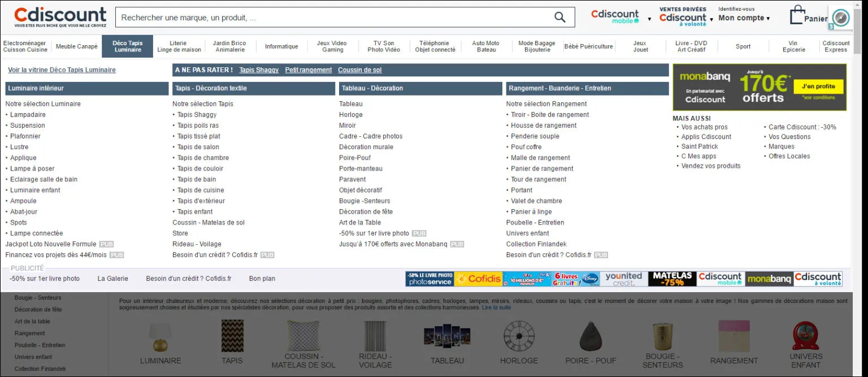Click in the product search field
The image size is (868, 377).
click(333, 18)
